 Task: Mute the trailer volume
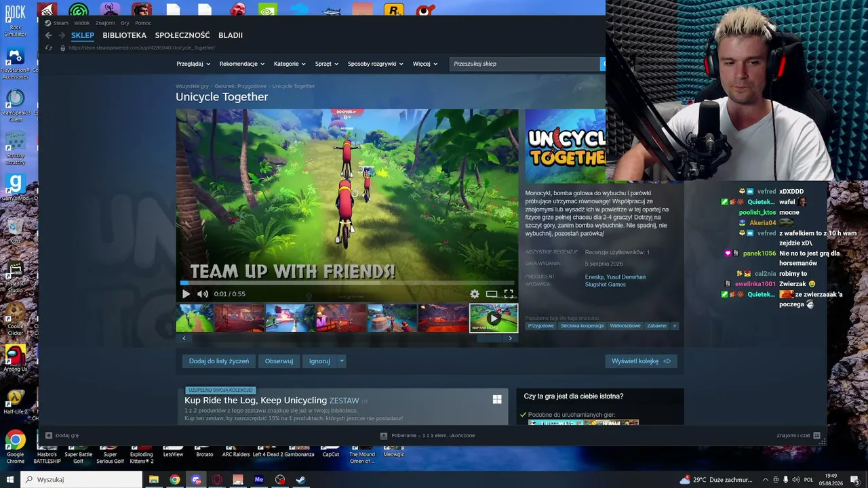click(203, 294)
